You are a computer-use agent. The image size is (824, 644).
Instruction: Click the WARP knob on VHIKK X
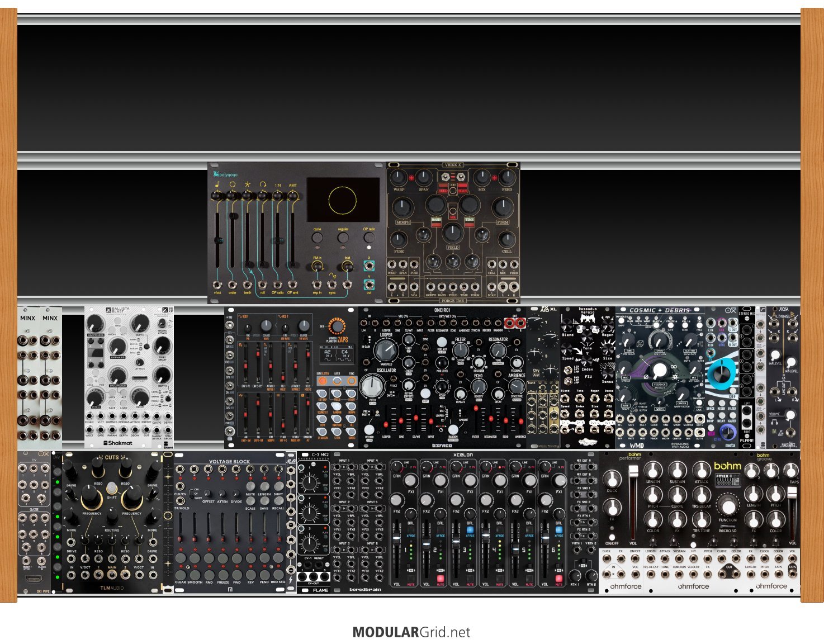coord(399,178)
